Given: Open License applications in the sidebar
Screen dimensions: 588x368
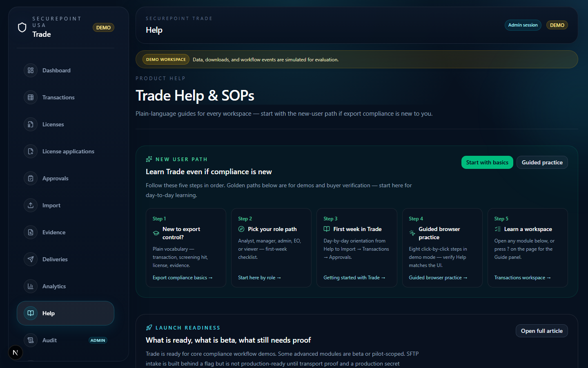Looking at the screenshot, I should click(x=65, y=151).
